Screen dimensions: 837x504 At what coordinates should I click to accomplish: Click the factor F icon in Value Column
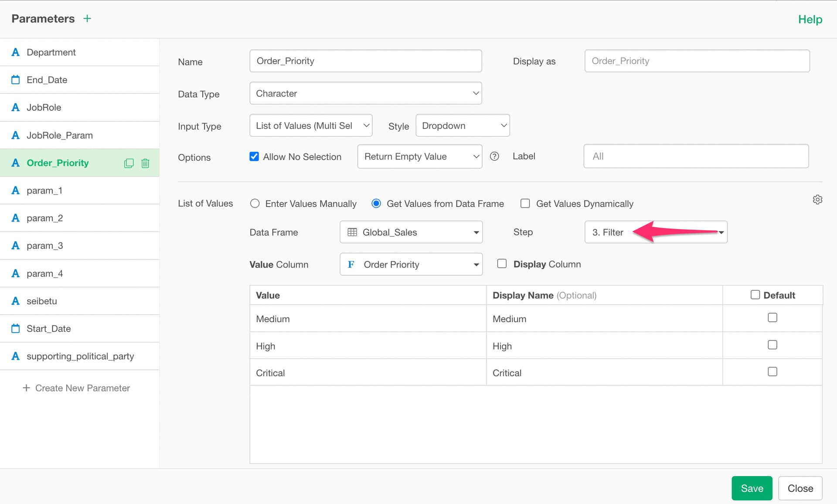point(351,264)
